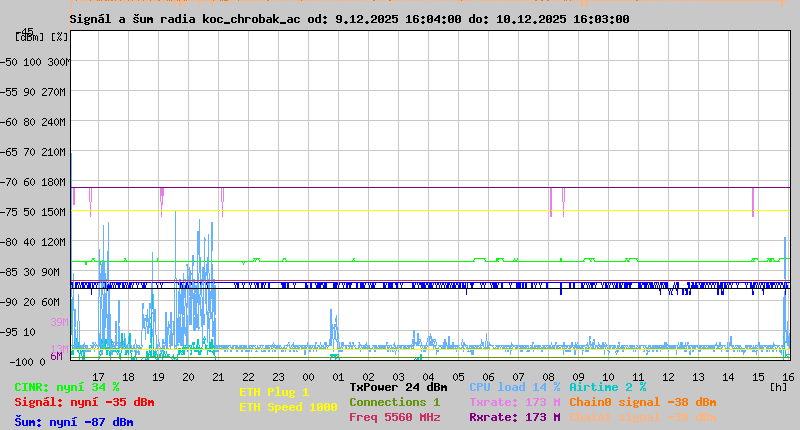Click the 'Txrate: 173 M' legend label
800x430 pixels.
(515, 402)
